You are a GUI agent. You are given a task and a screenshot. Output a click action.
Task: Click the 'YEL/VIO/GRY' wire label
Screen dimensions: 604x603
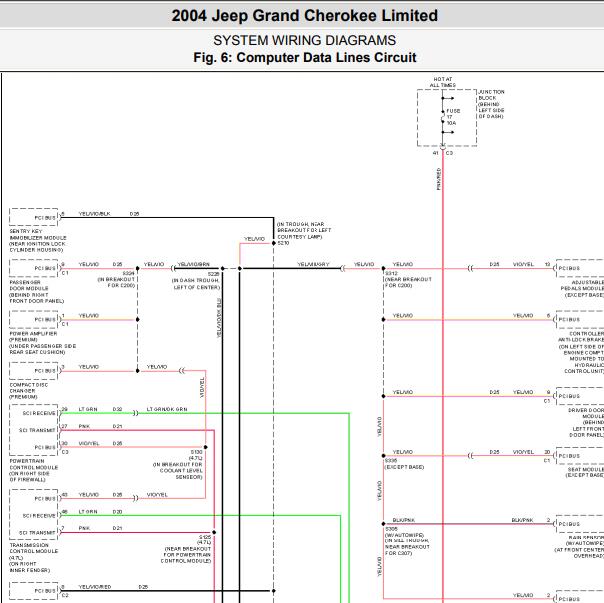coord(313,264)
